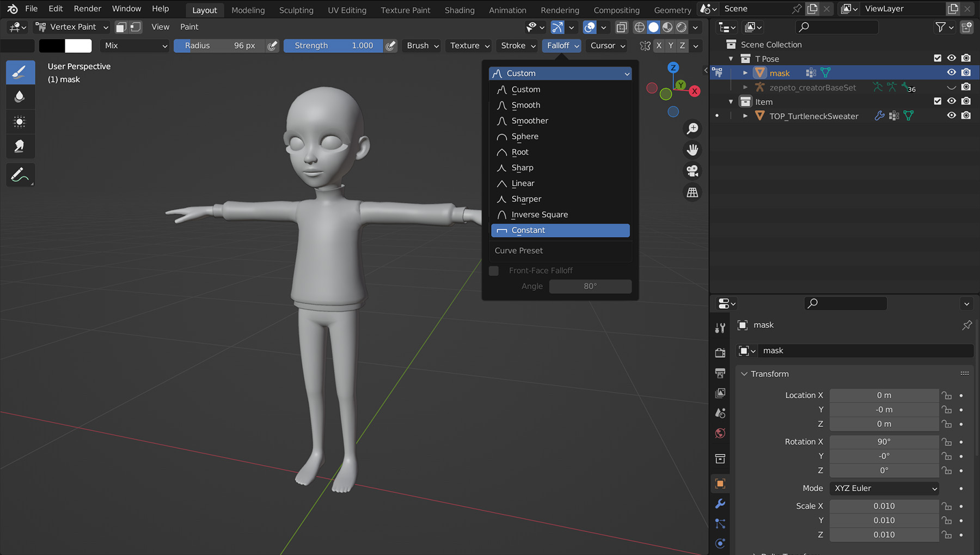The image size is (980, 555).
Task: Open the Modifiers wrench properties tab
Action: click(x=720, y=504)
